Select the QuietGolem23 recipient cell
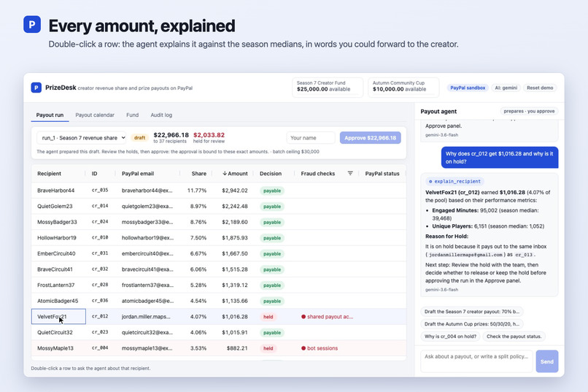Image resolution: width=588 pixels, height=392 pixels. point(58,207)
